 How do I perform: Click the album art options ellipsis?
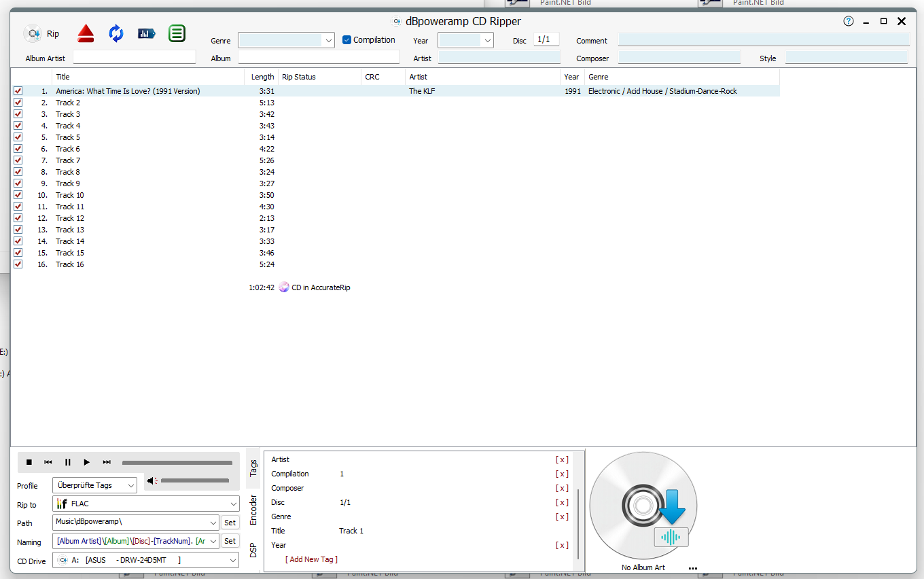tap(693, 568)
